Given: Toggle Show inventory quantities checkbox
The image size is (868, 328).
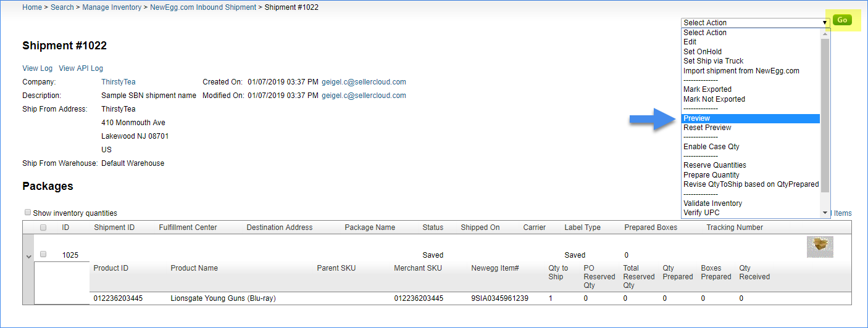Looking at the screenshot, I should tap(28, 213).
